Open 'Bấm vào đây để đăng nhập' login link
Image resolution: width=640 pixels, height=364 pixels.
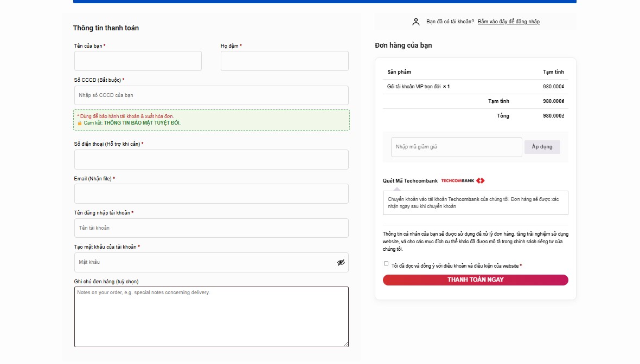(x=509, y=21)
